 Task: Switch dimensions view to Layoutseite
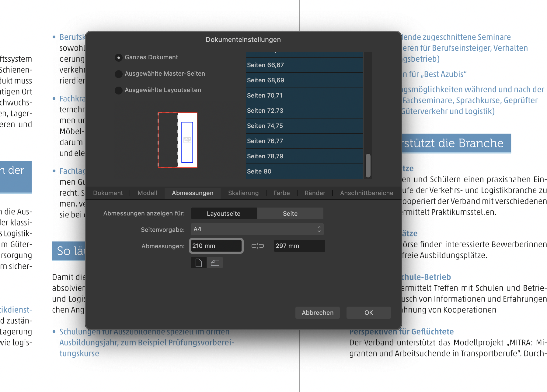224,213
